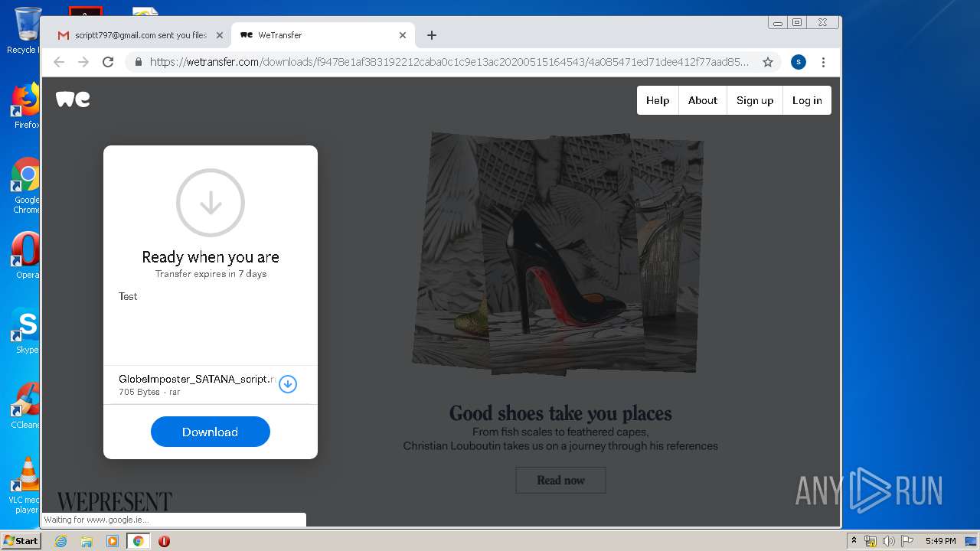Open a new browser tab

432,35
